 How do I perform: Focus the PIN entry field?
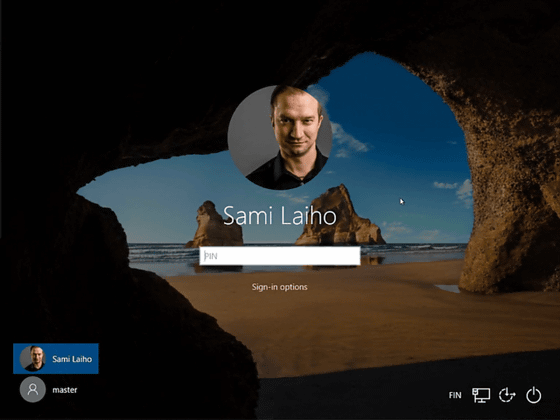tap(280, 256)
